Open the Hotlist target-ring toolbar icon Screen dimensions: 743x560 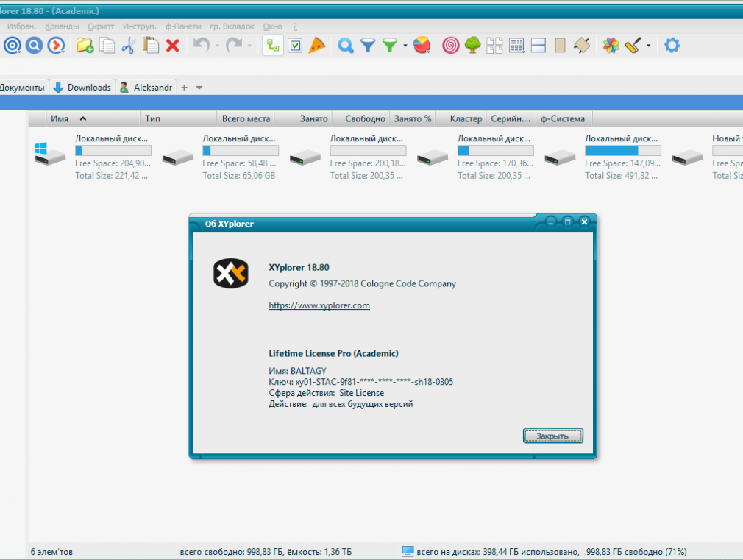[x=13, y=46]
